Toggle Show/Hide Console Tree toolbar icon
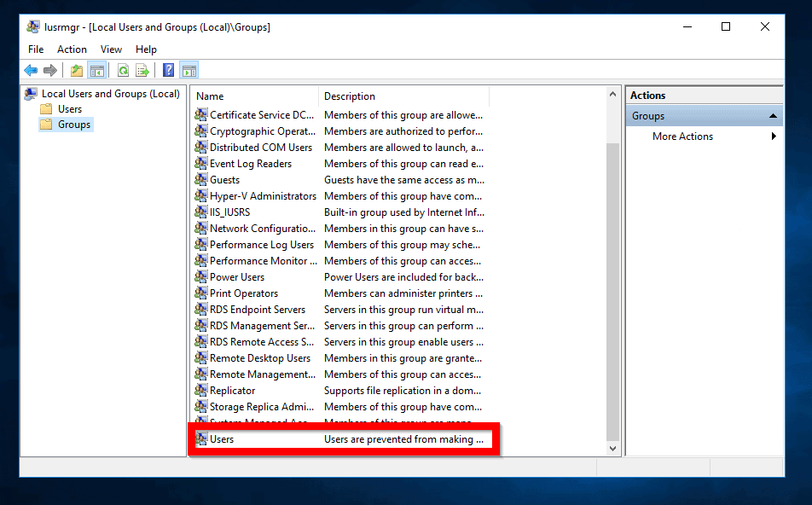The image size is (812, 505). [x=96, y=71]
